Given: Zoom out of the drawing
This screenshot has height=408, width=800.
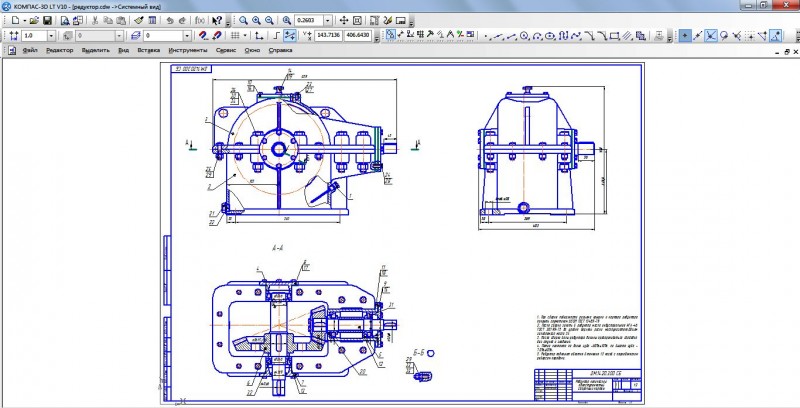Looking at the screenshot, I should pyautogui.click(x=269, y=20).
